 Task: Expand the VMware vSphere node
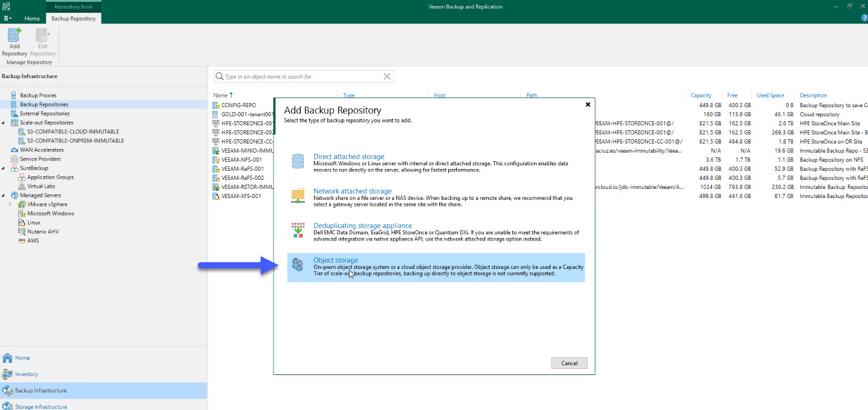pos(10,205)
